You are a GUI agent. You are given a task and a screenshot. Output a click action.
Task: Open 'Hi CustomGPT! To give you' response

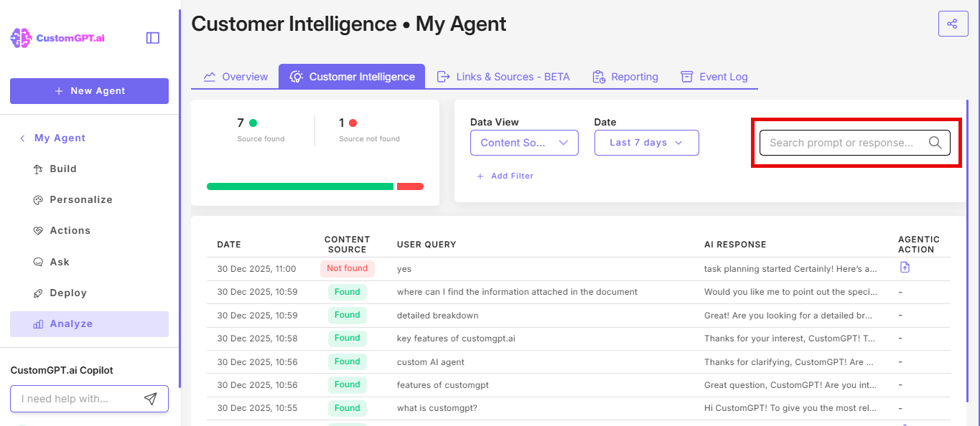790,408
